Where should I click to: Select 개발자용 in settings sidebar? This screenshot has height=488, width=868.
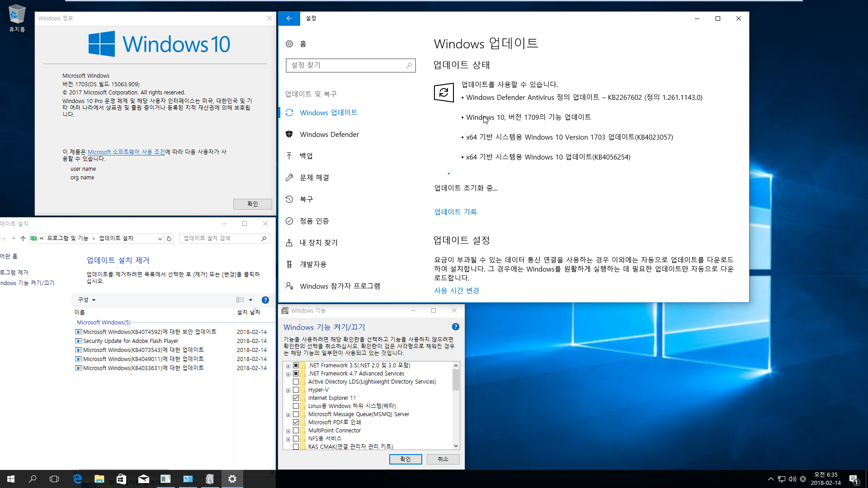(313, 264)
